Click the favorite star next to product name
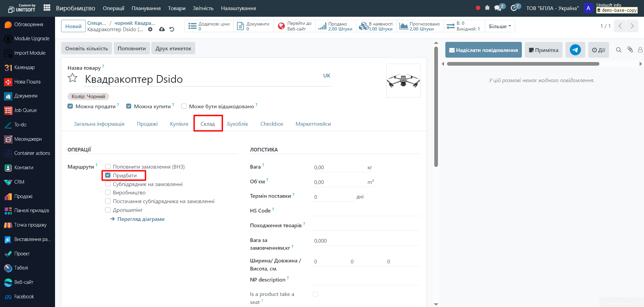 tap(72, 78)
